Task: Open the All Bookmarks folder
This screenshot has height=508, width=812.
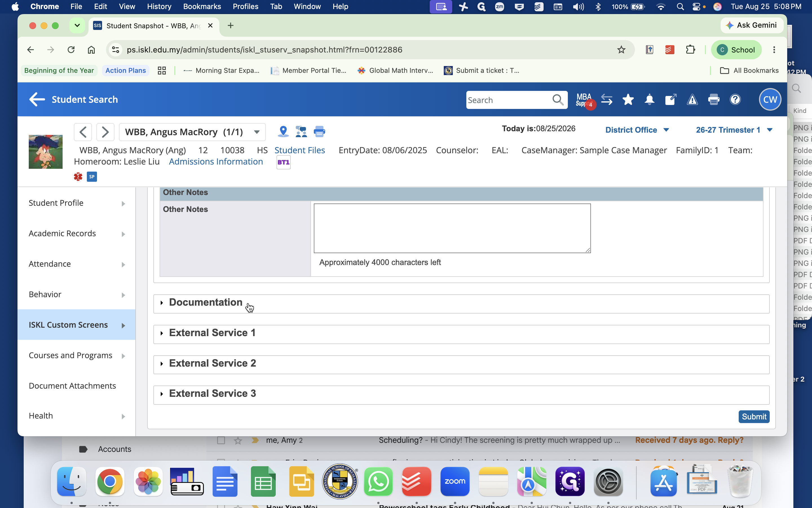Action: click(749, 71)
